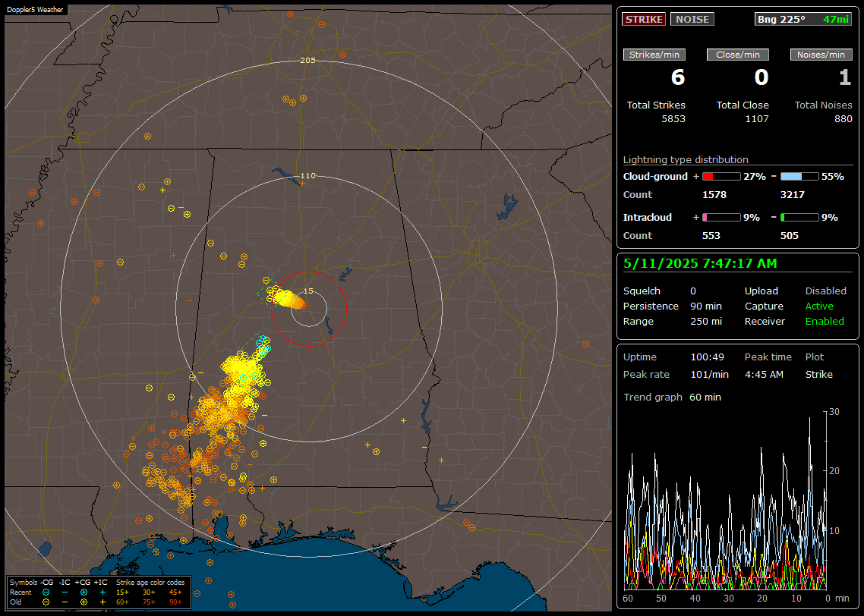864x616 pixels.
Task: Click the Old +CG yellow circled-plus symbol
Action: [84, 602]
